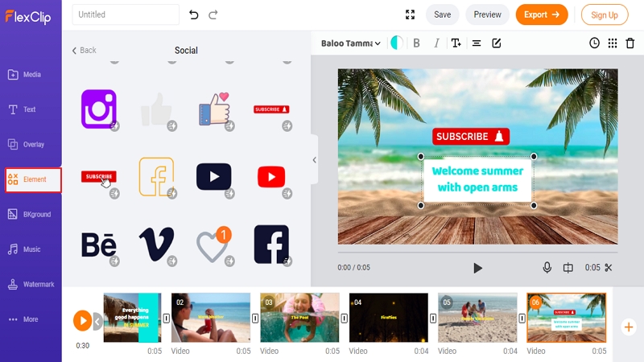Open the split clip tool
The image size is (644, 362).
568,268
